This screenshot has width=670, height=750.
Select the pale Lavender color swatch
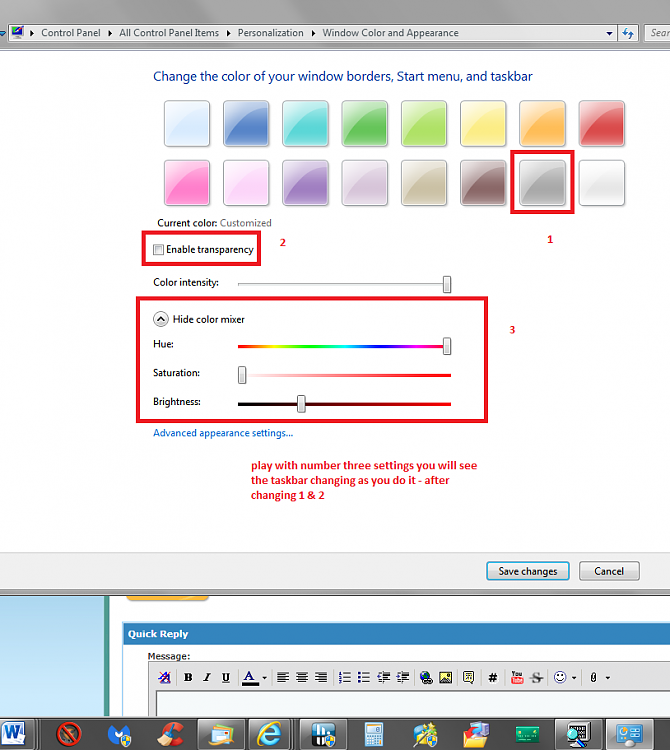click(x=364, y=183)
